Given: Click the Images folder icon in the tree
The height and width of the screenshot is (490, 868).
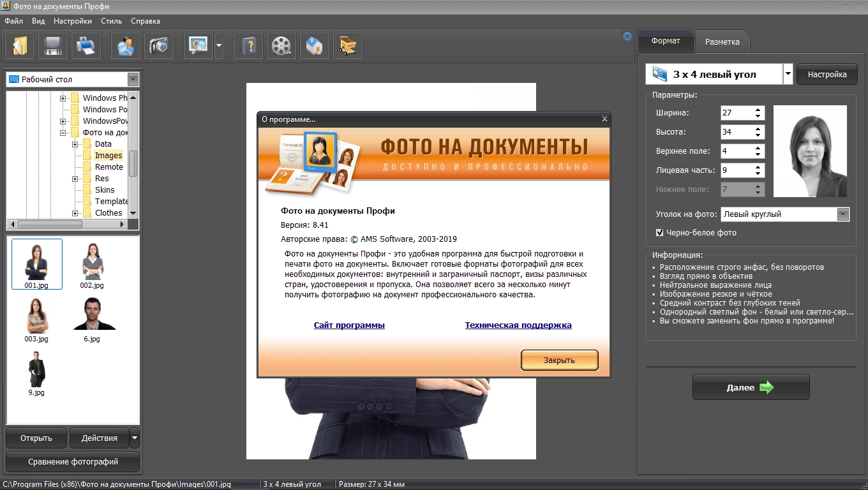Looking at the screenshot, I should (x=87, y=155).
